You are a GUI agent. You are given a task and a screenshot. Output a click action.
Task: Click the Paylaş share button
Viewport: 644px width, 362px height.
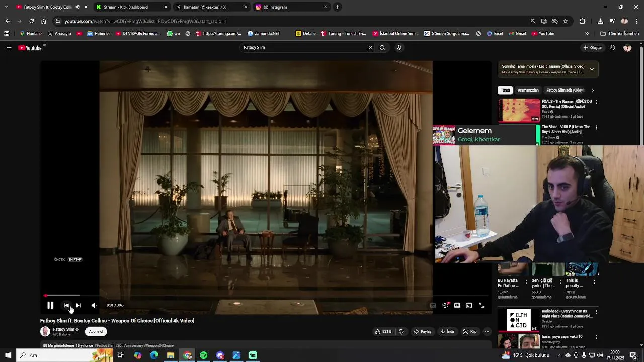click(423, 332)
